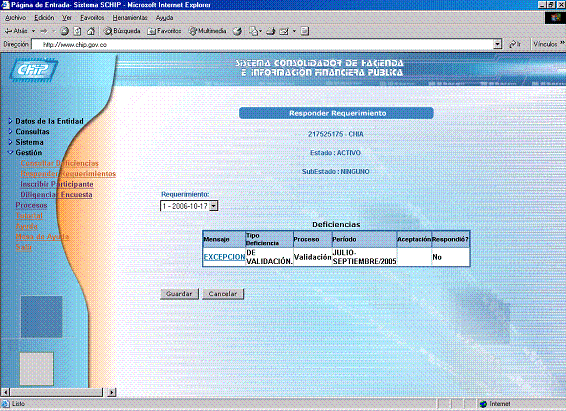Click the CHIP logo

coord(34,70)
